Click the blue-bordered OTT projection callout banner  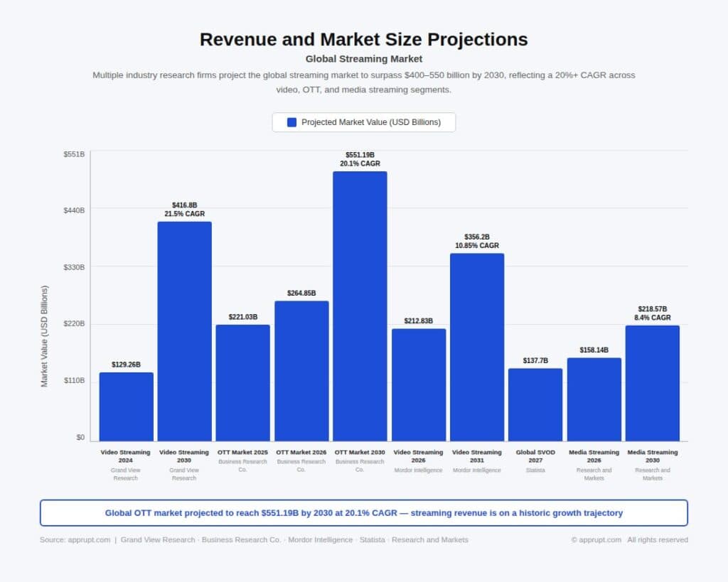tap(363, 513)
